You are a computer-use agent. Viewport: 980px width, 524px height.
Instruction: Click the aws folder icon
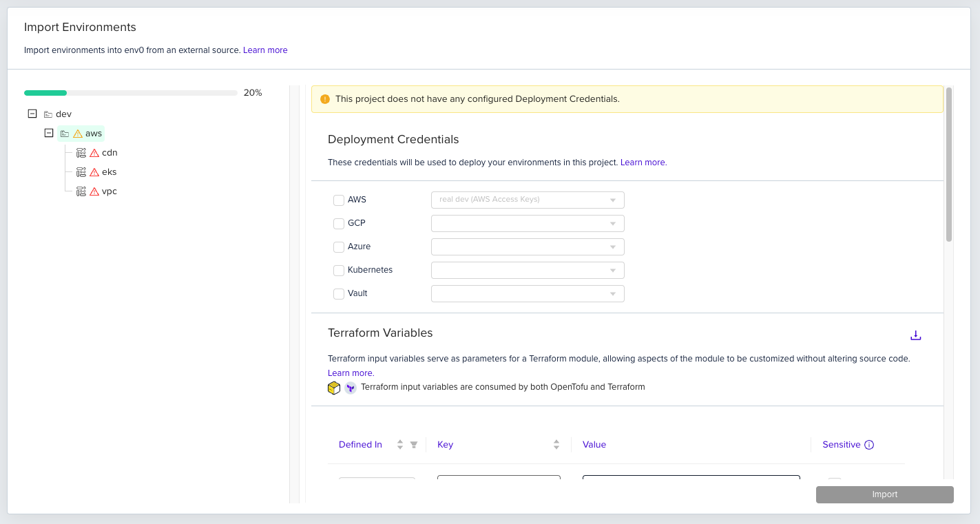[x=64, y=134]
